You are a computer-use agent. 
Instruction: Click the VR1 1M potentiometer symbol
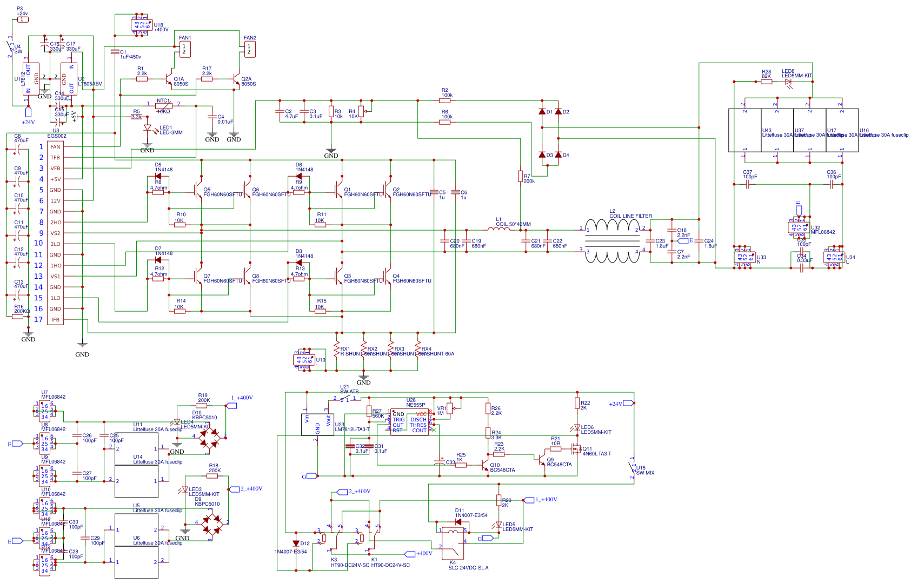tap(450, 408)
